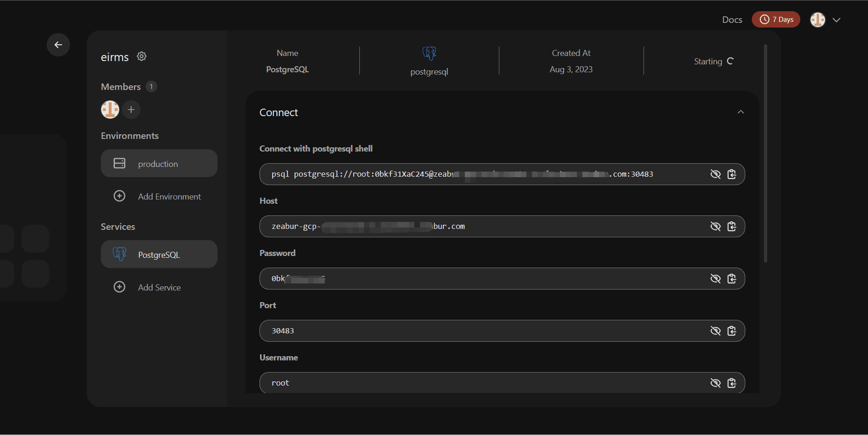The width and height of the screenshot is (868, 435).
Task: Click the postgresql elephant icon in header
Action: point(429,53)
